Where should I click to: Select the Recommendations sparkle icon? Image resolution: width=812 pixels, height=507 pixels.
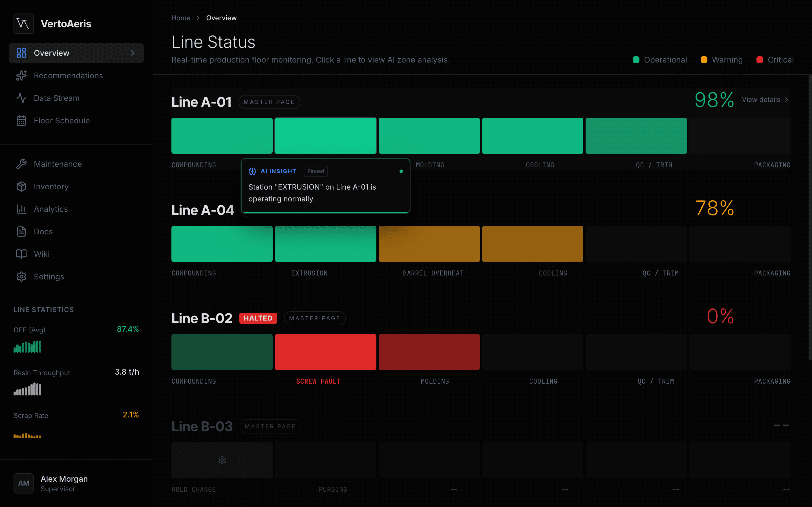(21, 75)
